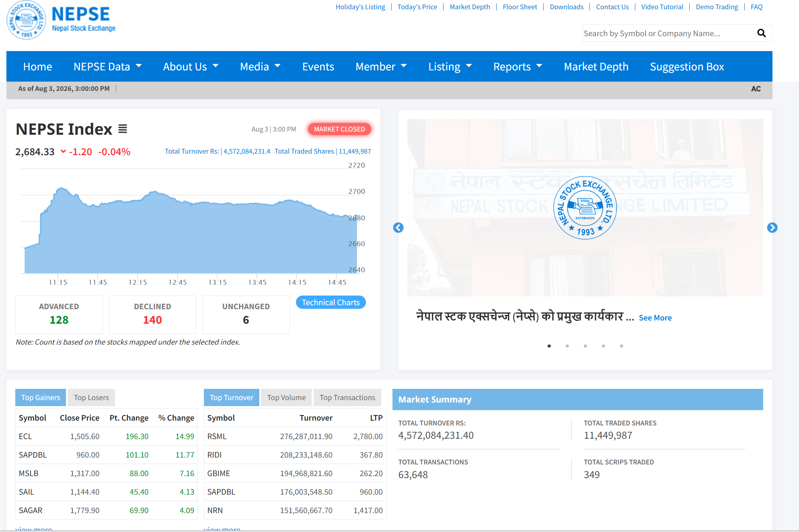799x532 pixels.
Task: Click MARKET CLOSED status badge
Action: (x=339, y=129)
